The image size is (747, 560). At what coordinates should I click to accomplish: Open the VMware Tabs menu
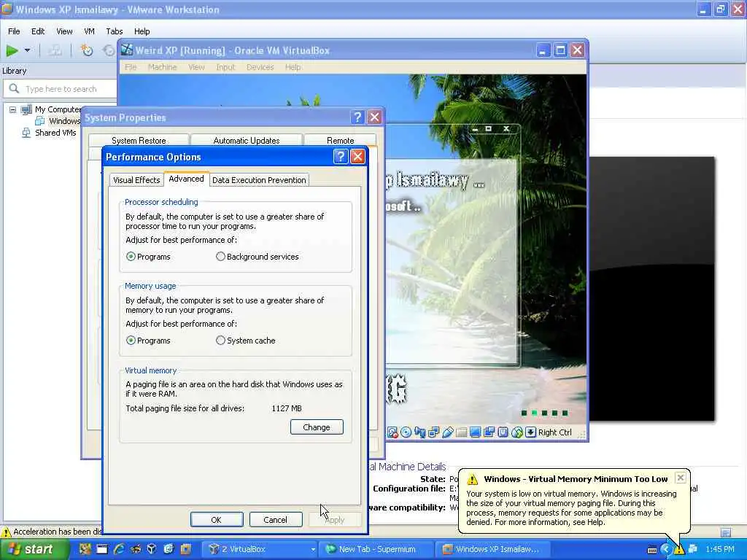pos(115,31)
